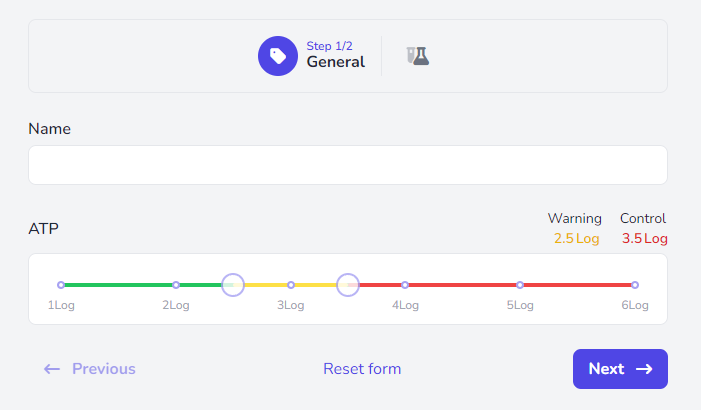Click the 3Log marker on ATP slider
This screenshot has width=701, height=410.
(x=291, y=285)
